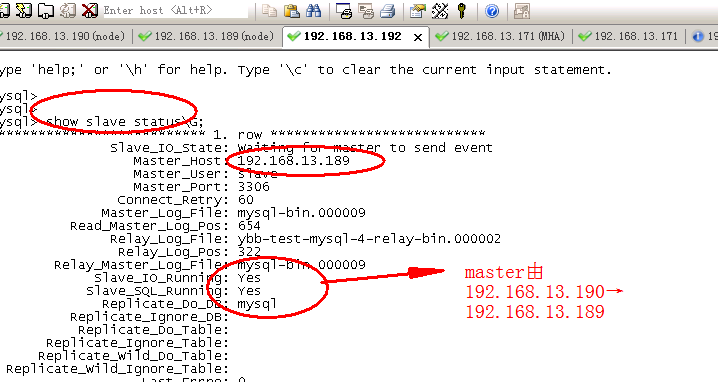This screenshot has height=382, width=718.
Task: Switch to the 192.168.13.190 (node) tab
Action: pyautogui.click(x=64, y=36)
